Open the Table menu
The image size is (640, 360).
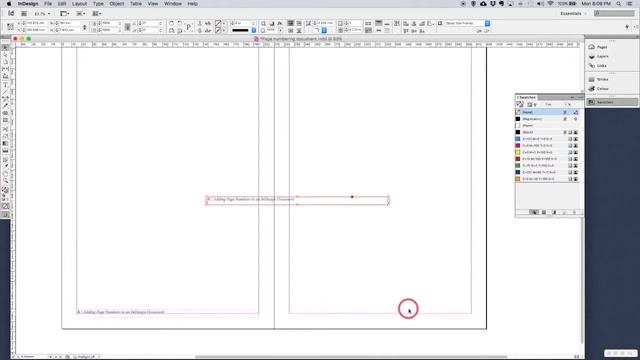click(x=136, y=4)
